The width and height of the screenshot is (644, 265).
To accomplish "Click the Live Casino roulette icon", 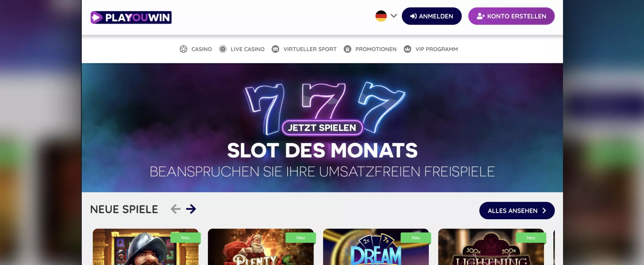I will [223, 49].
